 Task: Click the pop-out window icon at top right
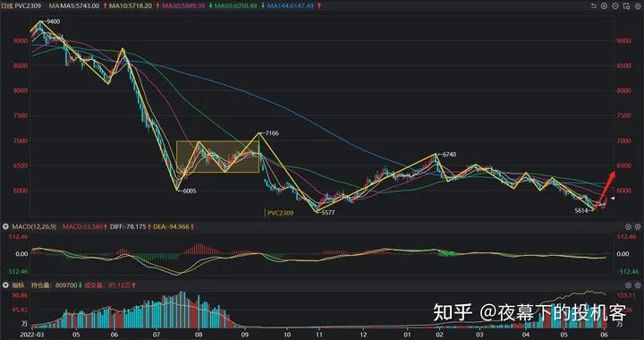click(x=625, y=5)
